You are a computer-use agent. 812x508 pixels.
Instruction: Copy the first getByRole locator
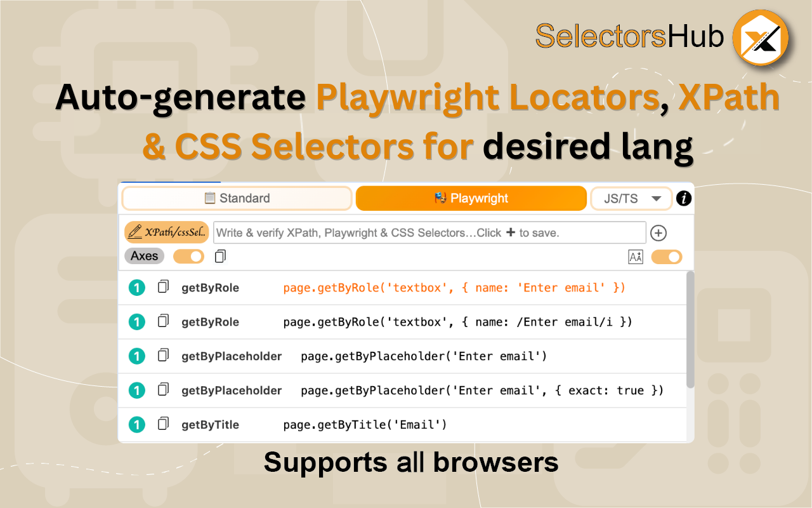click(x=163, y=287)
